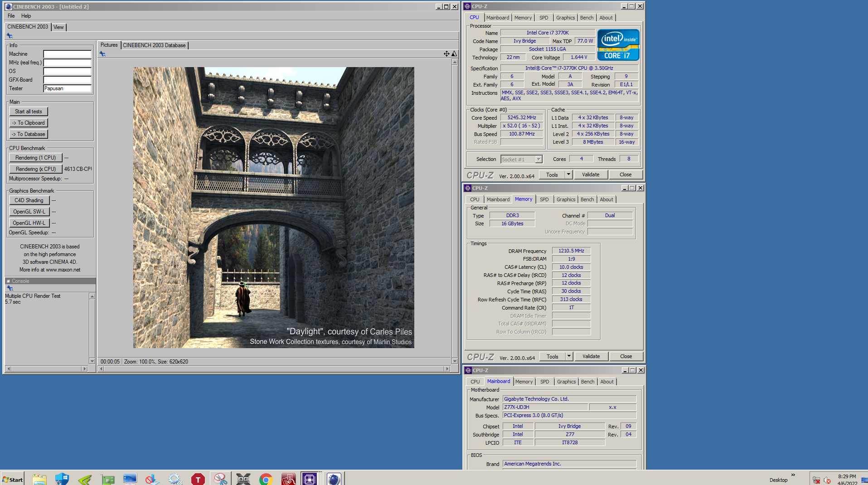Open Graphics tab in Memory CPU-Z window
This screenshot has width=868, height=485.
[x=566, y=199]
